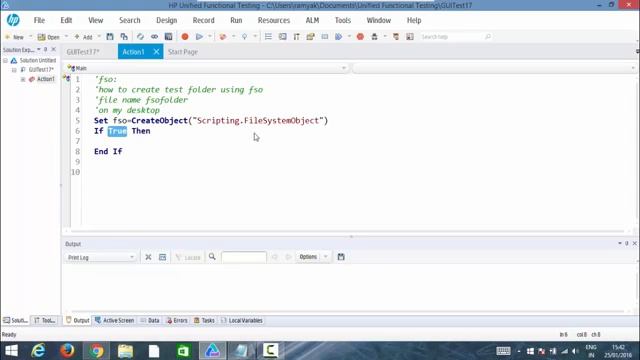Switch to the Tasks tab
Viewport: 640px width, 360px height.
tap(204, 321)
